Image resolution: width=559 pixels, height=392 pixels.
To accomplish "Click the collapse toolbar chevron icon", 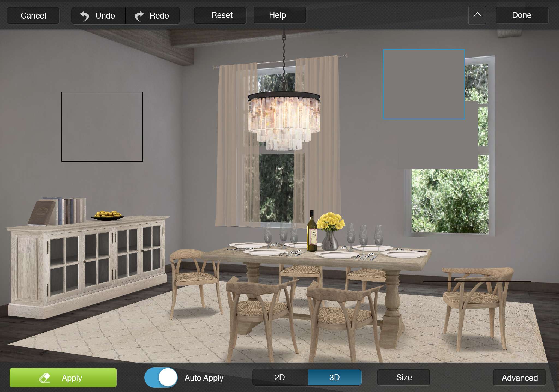I will click(477, 15).
